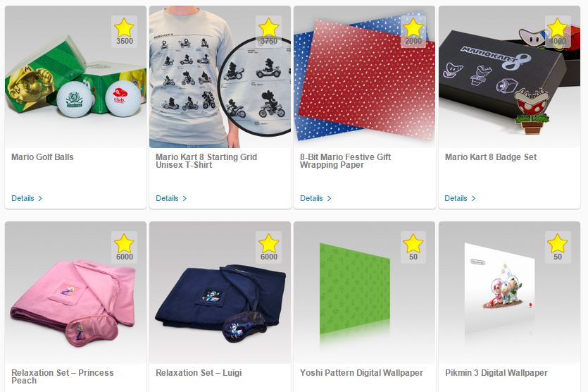Open Details for Mario Golf Balls
The width and height of the screenshot is (588, 392).
pyautogui.click(x=27, y=198)
